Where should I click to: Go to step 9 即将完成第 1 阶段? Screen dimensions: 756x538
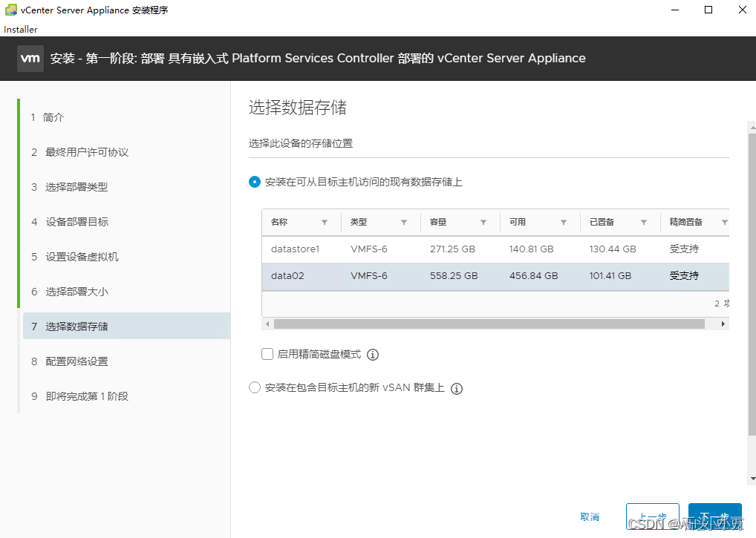pyautogui.click(x=79, y=396)
